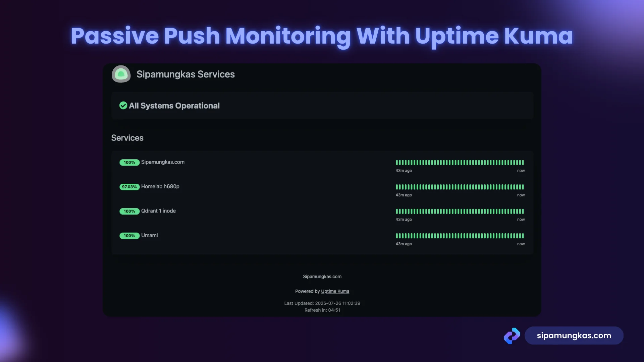Click the Refresh in 04:51 countdown text
Viewport: 644px width, 362px height.
(x=322, y=310)
